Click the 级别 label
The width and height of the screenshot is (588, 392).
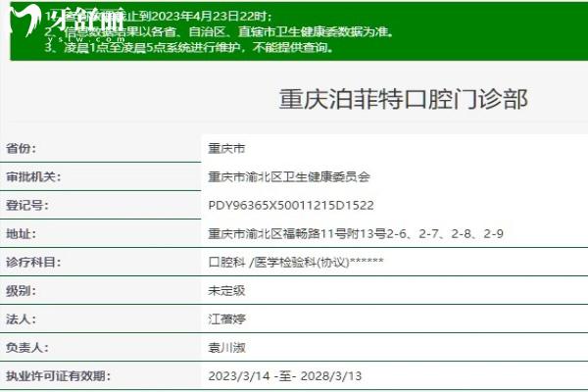tap(21, 291)
